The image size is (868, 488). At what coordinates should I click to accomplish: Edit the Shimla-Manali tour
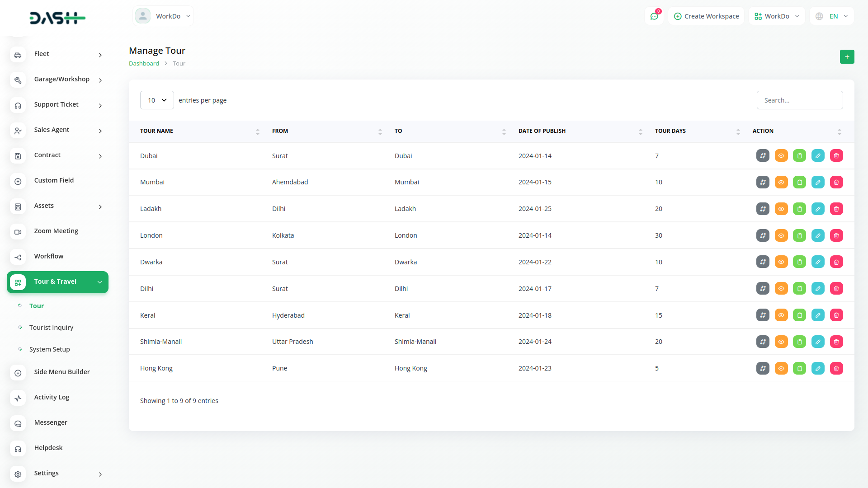click(818, 342)
